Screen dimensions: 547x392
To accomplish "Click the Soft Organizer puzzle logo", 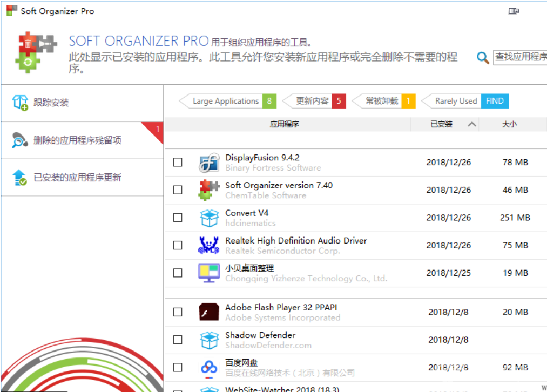I will click(x=36, y=52).
